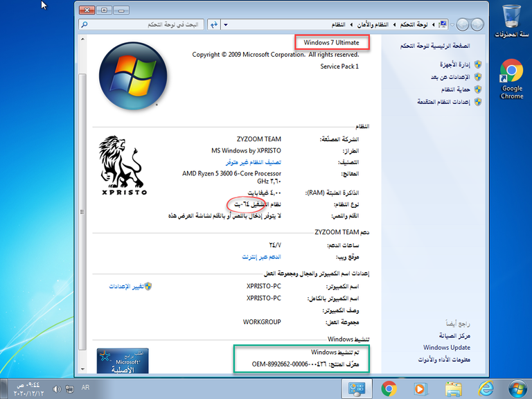Minimize the System window

121,10
